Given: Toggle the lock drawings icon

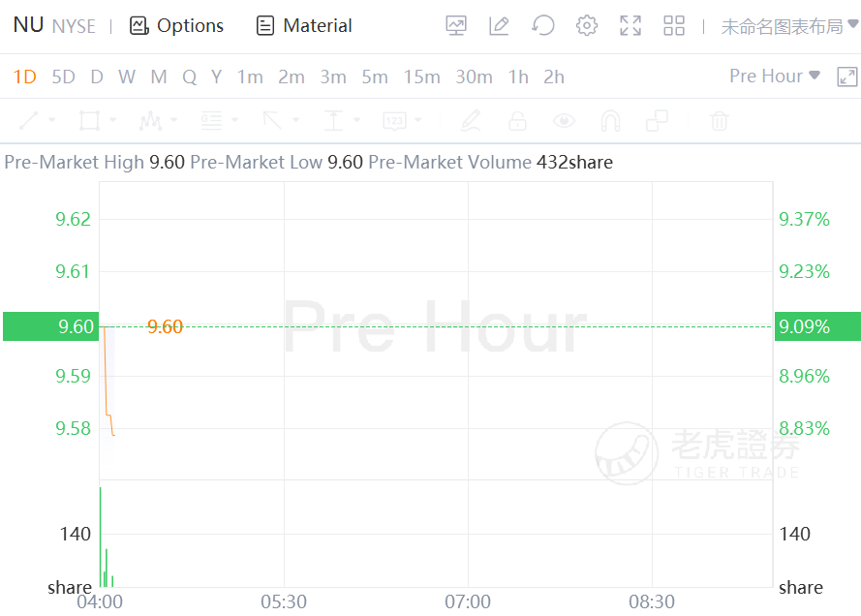Looking at the screenshot, I should (x=517, y=121).
